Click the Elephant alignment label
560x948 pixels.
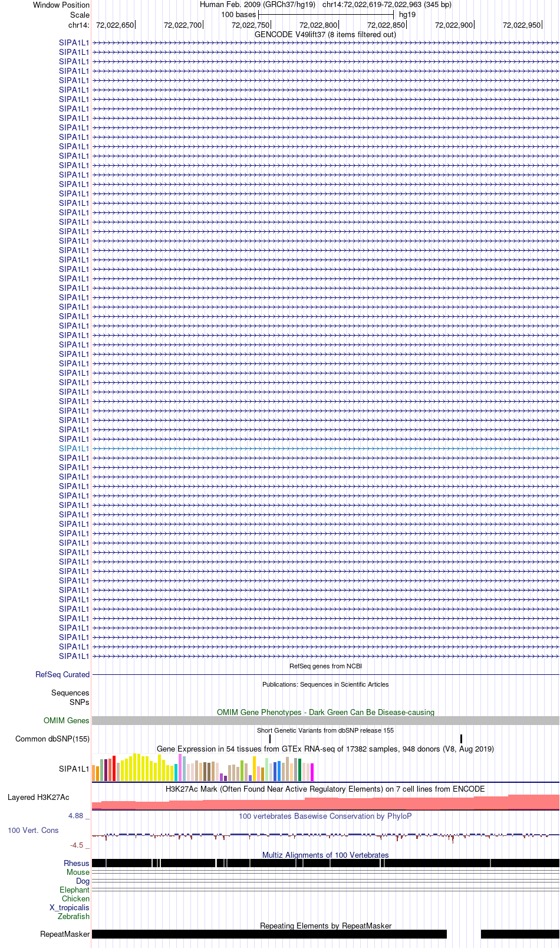click(x=74, y=890)
